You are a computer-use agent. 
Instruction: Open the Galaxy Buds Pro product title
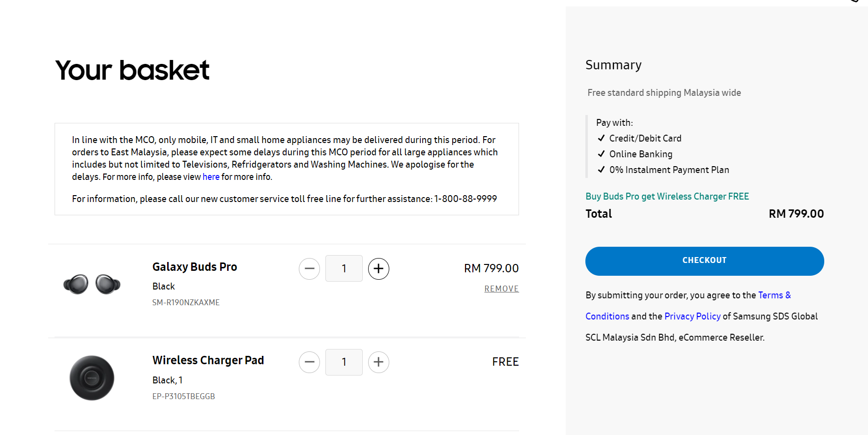pyautogui.click(x=195, y=267)
